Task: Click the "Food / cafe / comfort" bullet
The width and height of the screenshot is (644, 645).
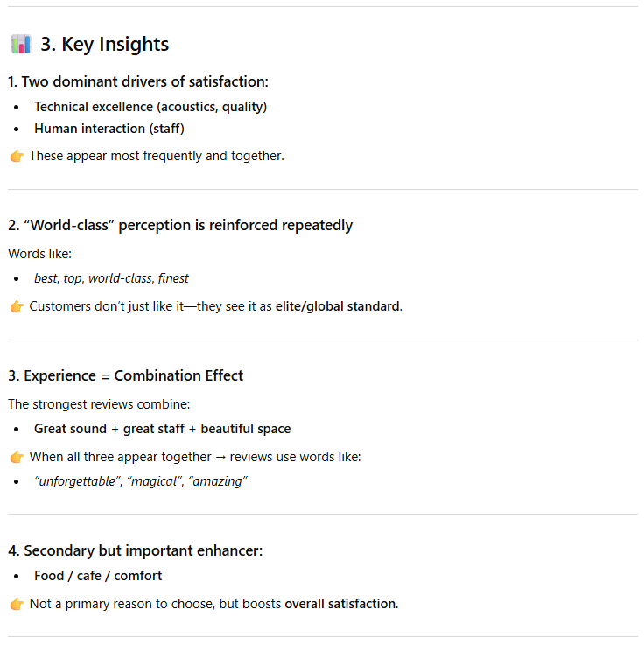Action: 98,576
